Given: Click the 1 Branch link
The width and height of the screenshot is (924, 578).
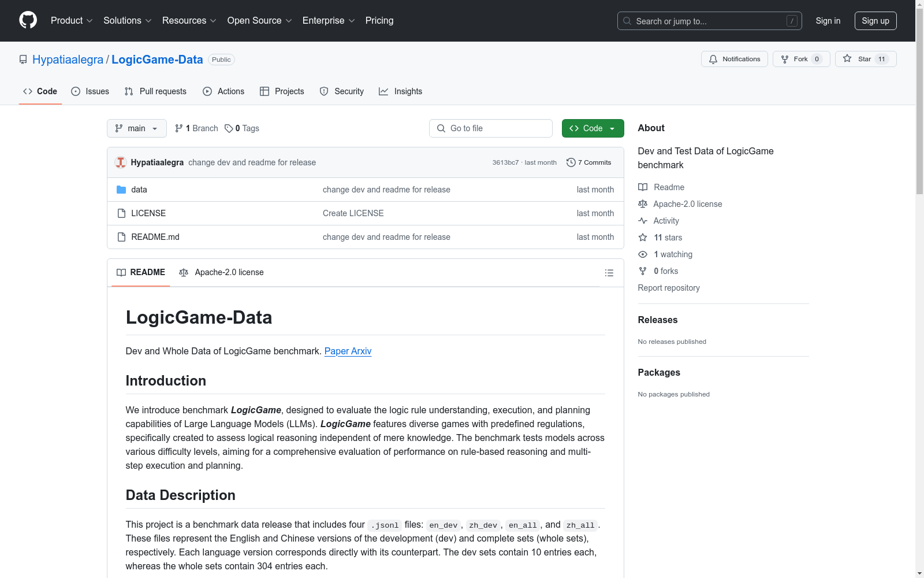Looking at the screenshot, I should (196, 128).
